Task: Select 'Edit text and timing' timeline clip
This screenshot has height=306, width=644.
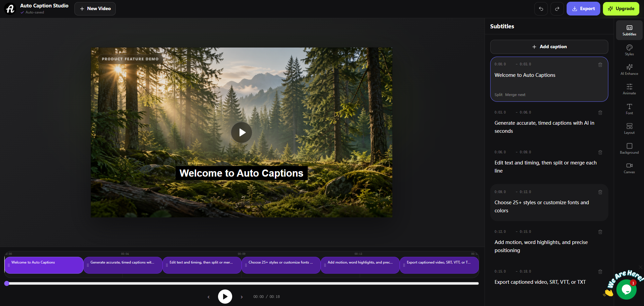Action: coord(202,265)
